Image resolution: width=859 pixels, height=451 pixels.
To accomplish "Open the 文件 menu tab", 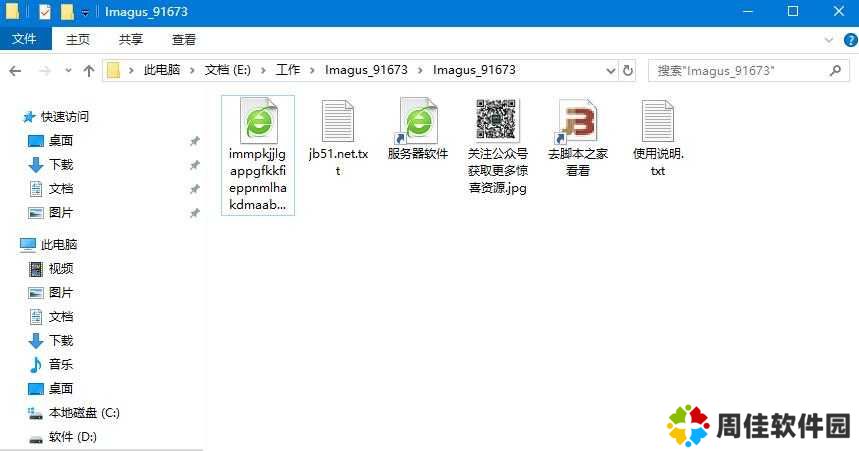I will 24,39.
